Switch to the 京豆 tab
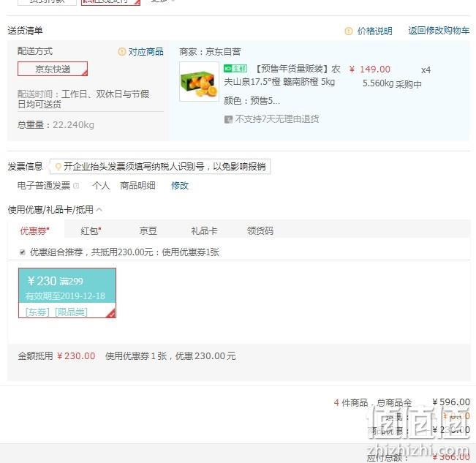476x463 pixels. click(148, 230)
